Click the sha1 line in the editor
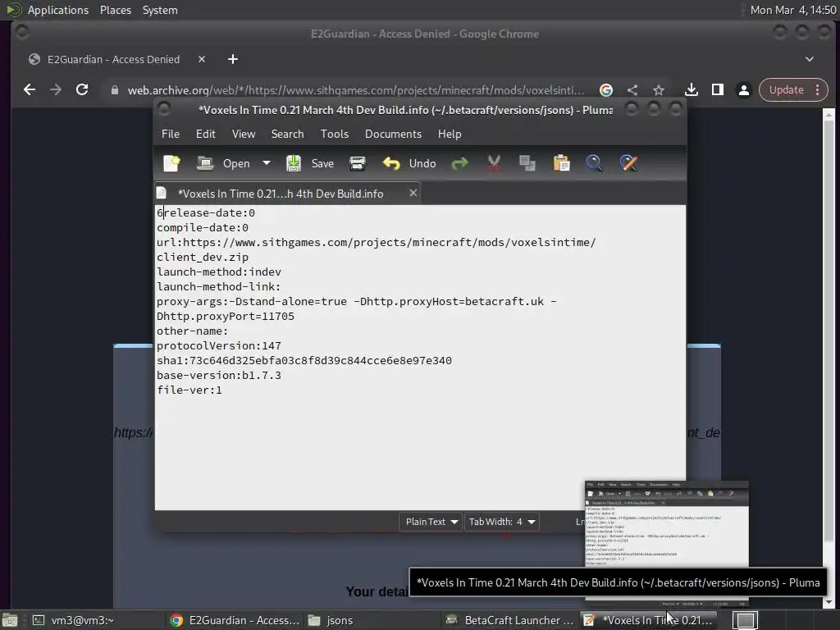 304,361
